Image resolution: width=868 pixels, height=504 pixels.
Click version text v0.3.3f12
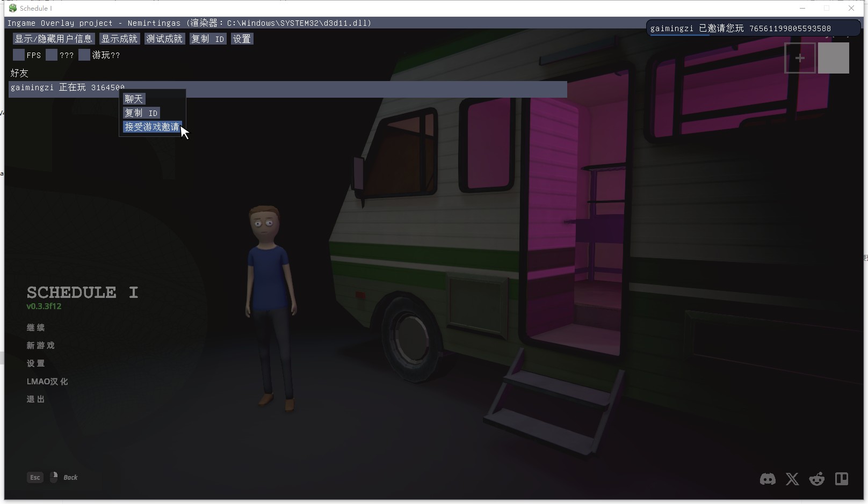pyautogui.click(x=44, y=306)
